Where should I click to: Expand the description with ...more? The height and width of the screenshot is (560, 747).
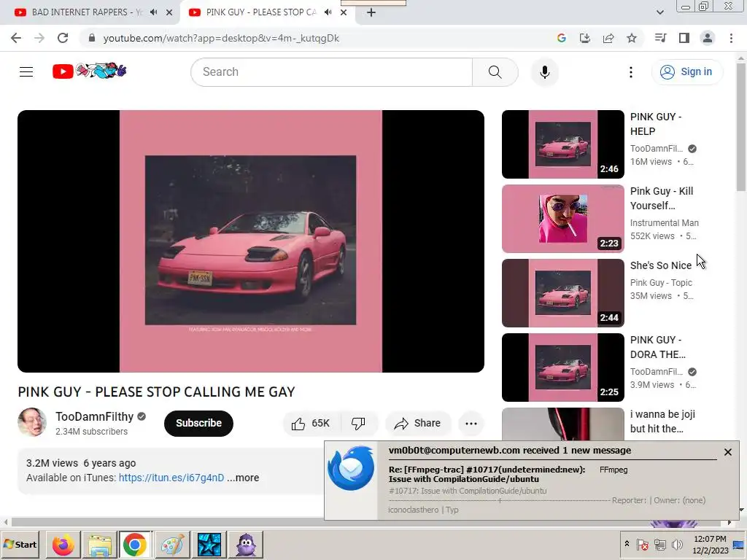(243, 478)
